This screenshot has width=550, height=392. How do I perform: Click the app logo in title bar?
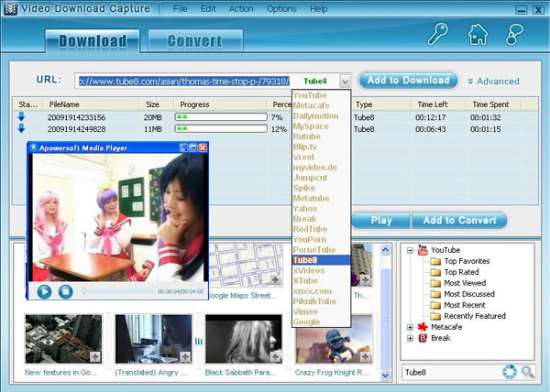[10, 8]
